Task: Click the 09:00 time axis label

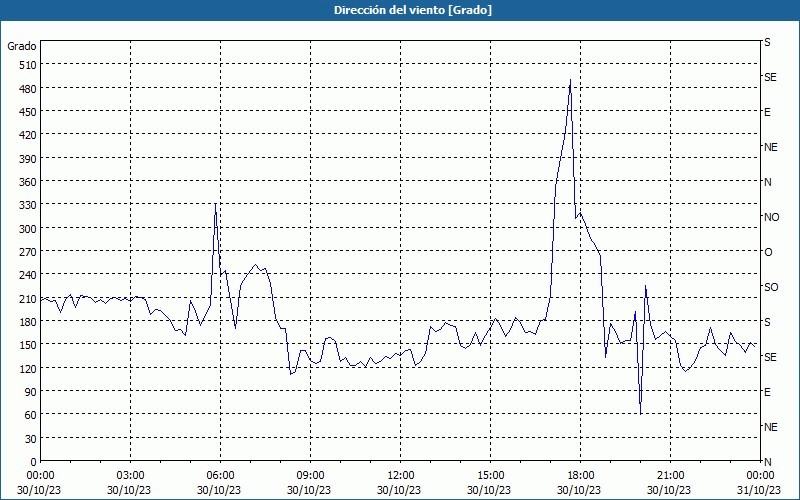Action: point(310,476)
